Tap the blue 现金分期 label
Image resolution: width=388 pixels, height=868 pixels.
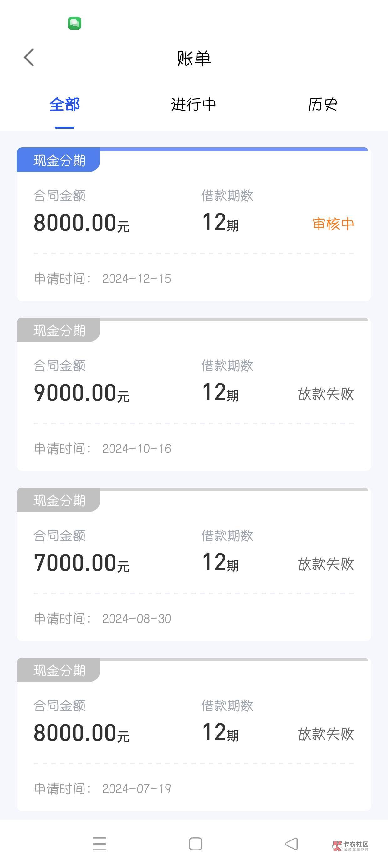tap(59, 160)
